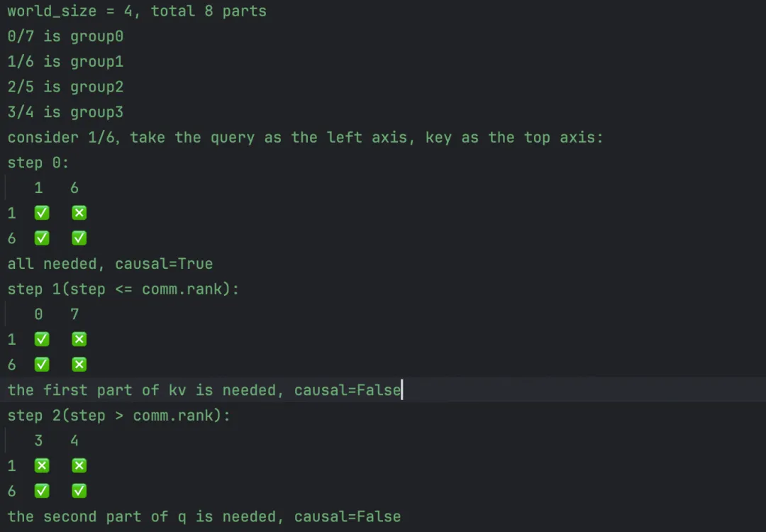Viewport: 766px width, 532px height.
Task: Click the "world_size = 4, total 8 parts" line
Action: pyautogui.click(x=137, y=11)
